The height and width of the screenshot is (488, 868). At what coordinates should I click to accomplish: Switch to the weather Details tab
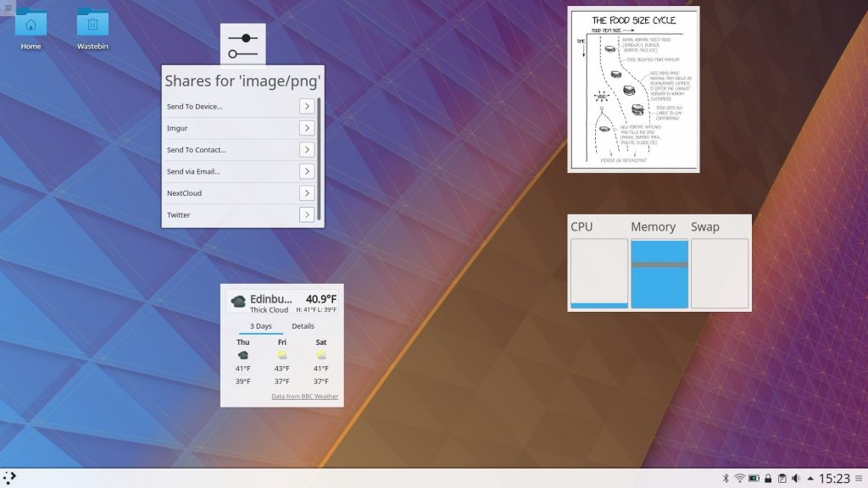[303, 326]
